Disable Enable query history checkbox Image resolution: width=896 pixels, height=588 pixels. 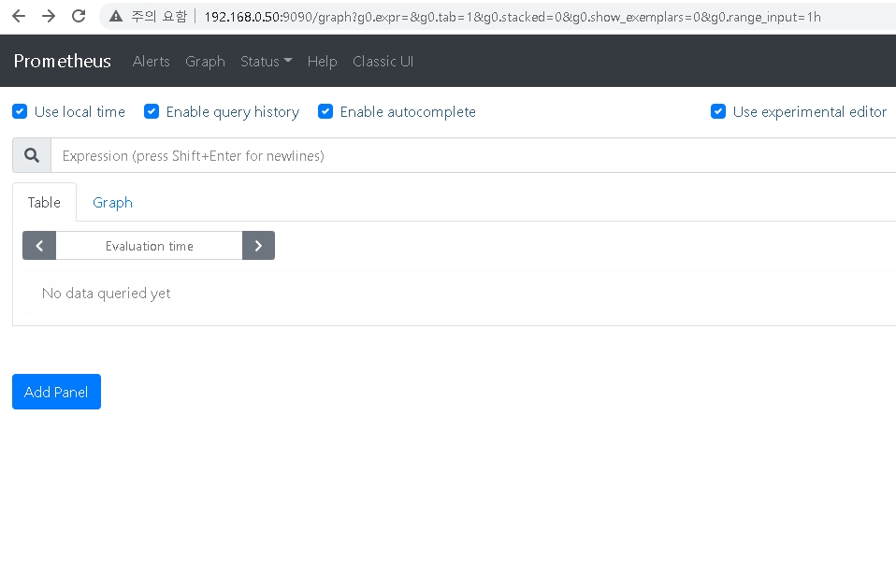152,111
